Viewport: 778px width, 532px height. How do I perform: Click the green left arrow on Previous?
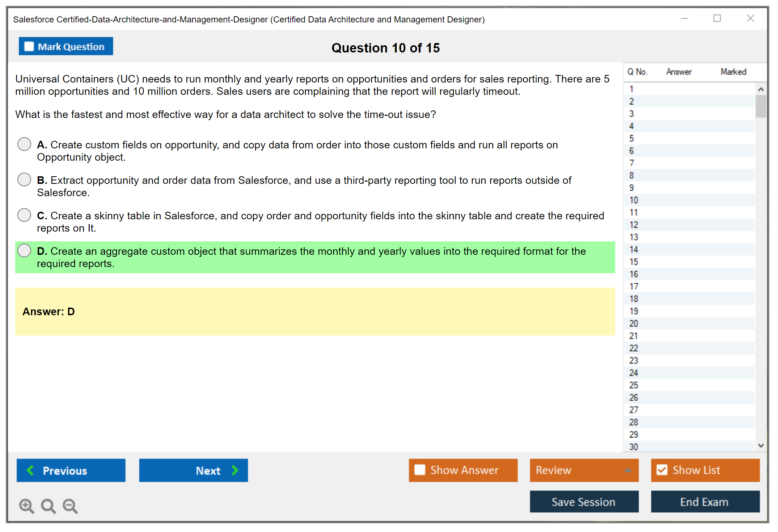[30, 470]
